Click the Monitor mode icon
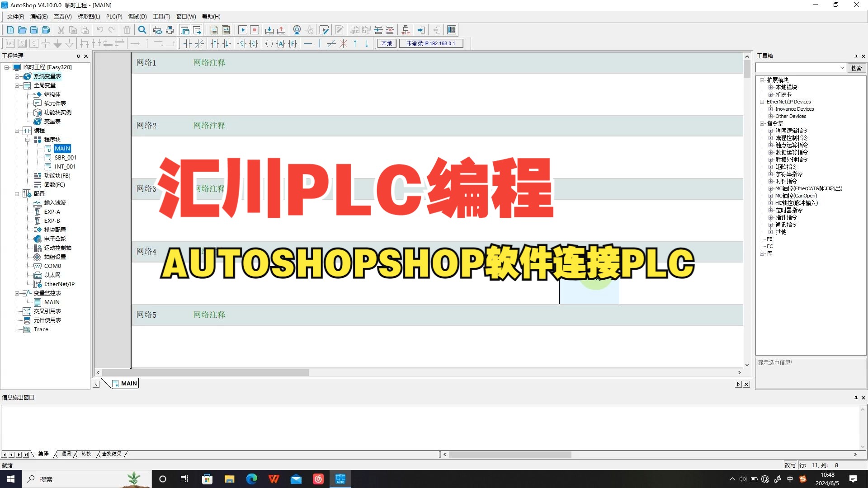This screenshot has width=868, height=488. [x=297, y=30]
